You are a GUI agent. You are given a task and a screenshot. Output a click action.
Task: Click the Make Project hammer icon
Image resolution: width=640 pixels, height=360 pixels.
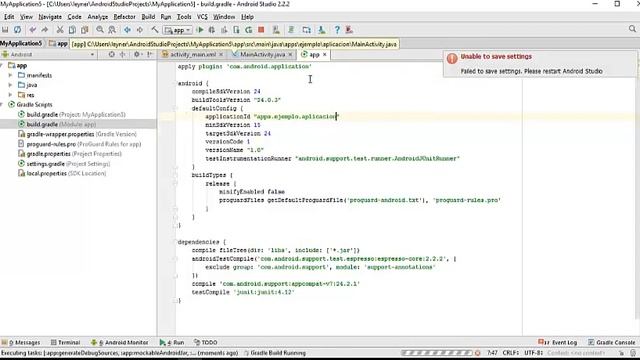coord(155,30)
